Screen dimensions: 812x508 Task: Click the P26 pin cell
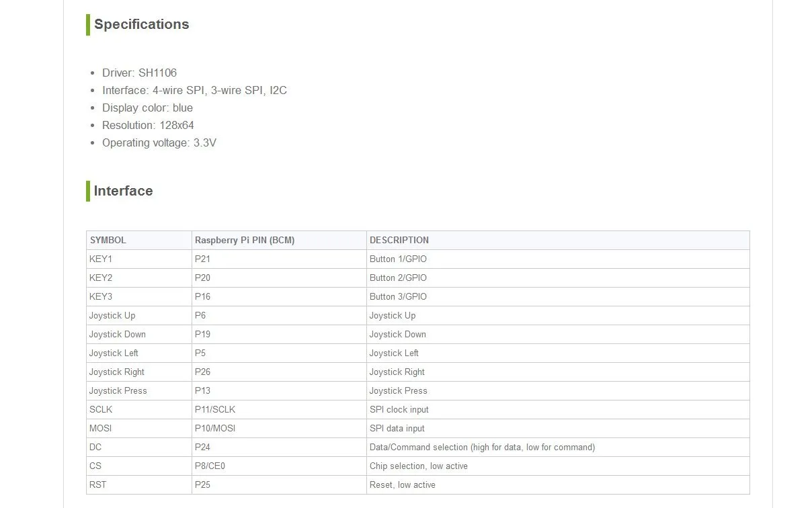[x=202, y=372]
